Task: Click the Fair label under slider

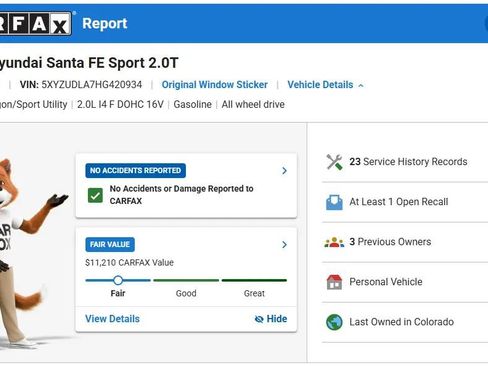Action: pyautogui.click(x=118, y=293)
